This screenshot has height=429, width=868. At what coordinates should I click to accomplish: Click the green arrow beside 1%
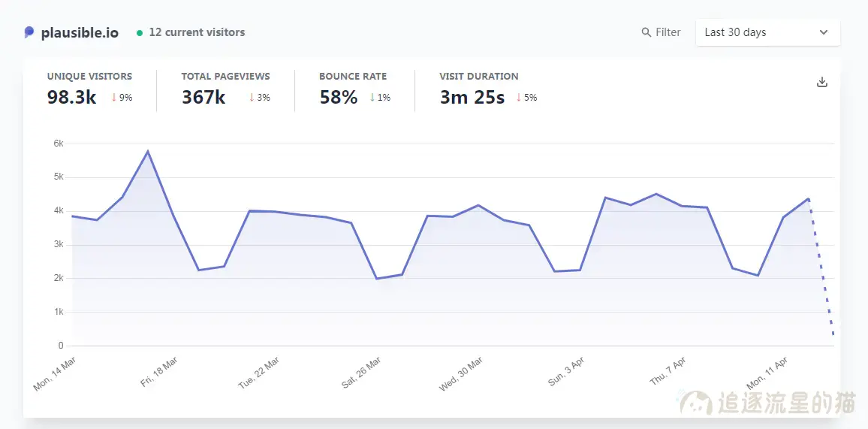click(372, 98)
